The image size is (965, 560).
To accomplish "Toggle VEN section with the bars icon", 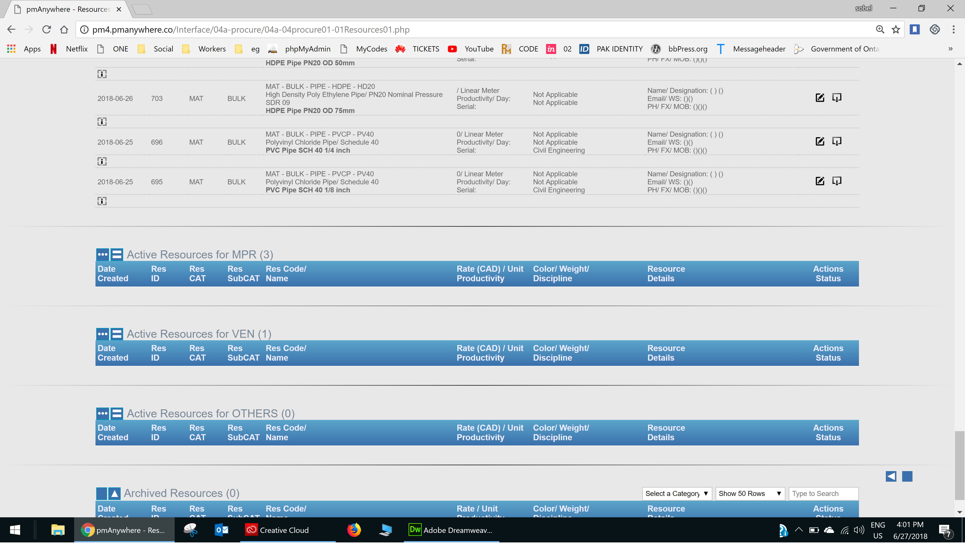I will (x=117, y=334).
